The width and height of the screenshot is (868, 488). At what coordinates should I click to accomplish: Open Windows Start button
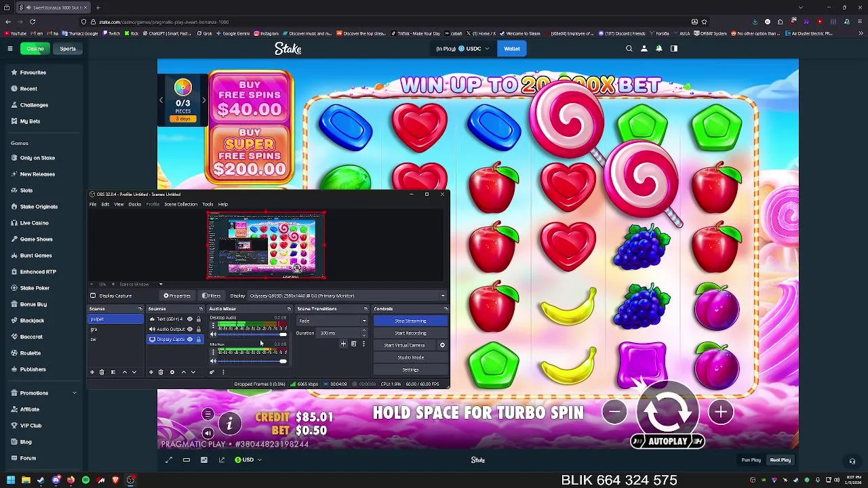11,480
